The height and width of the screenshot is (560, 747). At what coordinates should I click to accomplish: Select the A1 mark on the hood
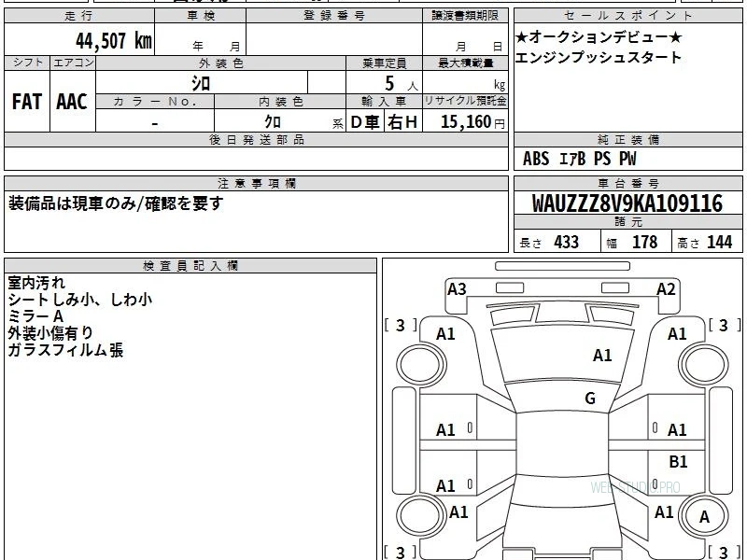pos(602,356)
